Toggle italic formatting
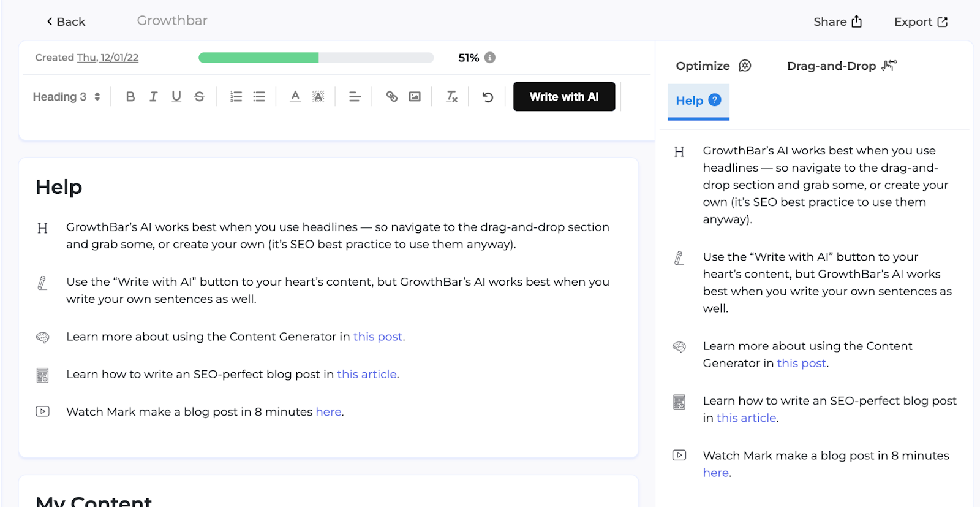This screenshot has width=980, height=507. coord(153,97)
